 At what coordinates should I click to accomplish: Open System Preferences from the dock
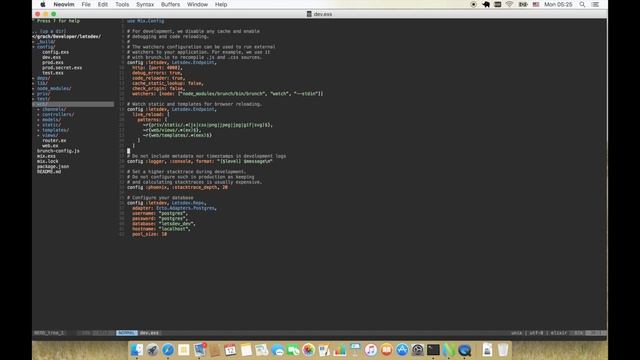click(418, 350)
